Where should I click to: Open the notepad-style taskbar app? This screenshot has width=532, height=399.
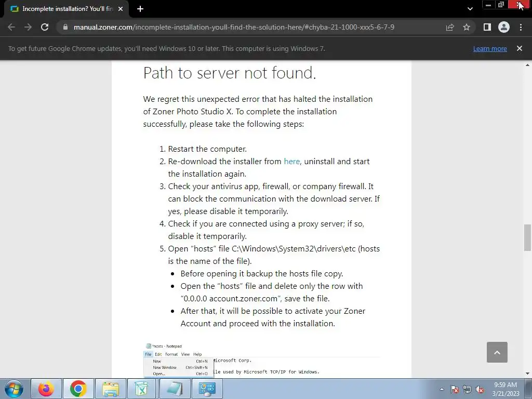175,389
